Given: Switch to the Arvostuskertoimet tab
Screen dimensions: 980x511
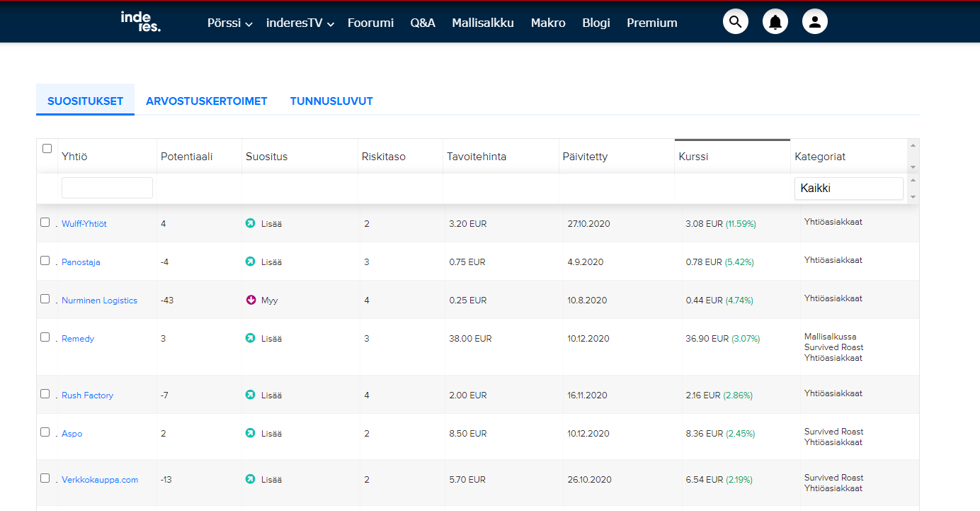Looking at the screenshot, I should point(206,101).
